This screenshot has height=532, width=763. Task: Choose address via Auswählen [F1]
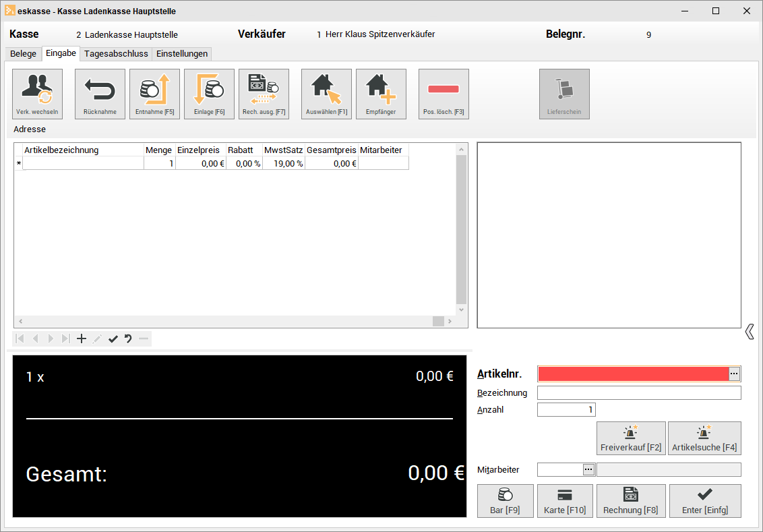(x=326, y=94)
